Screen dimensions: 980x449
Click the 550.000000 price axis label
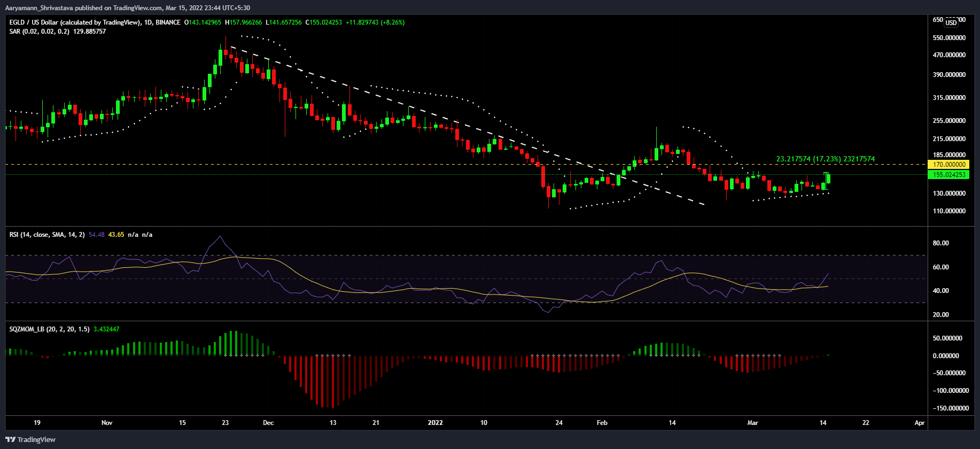click(949, 38)
